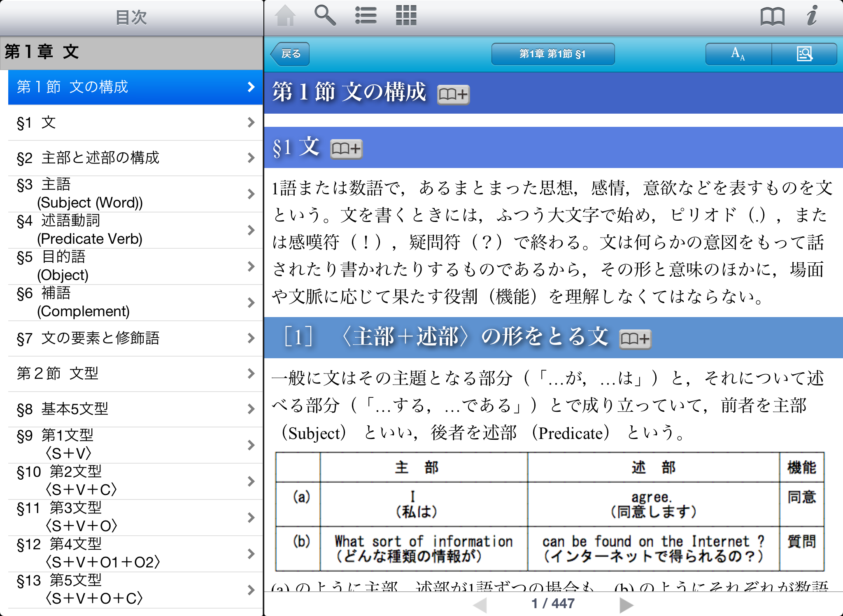The image size is (843, 616).
Task: Show the list view icon
Action: pos(366,16)
